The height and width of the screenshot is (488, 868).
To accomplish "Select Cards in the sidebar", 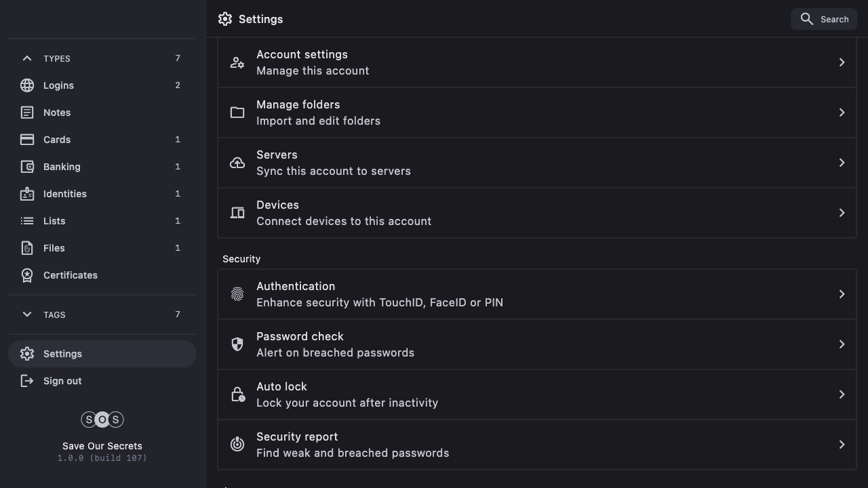I will click(x=57, y=140).
